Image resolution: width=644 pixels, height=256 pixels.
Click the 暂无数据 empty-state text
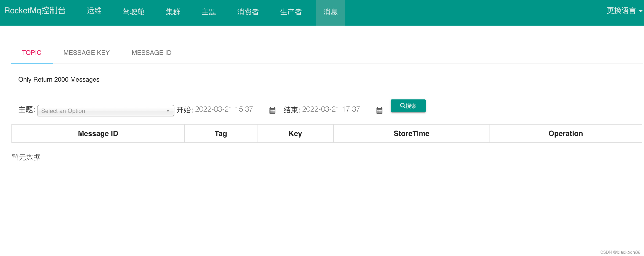26,157
